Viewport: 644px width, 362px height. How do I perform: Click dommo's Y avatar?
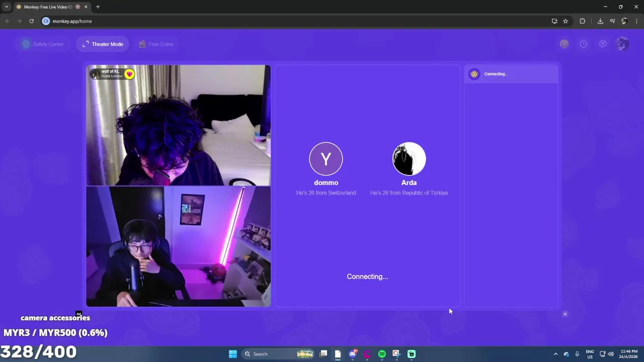point(326,159)
